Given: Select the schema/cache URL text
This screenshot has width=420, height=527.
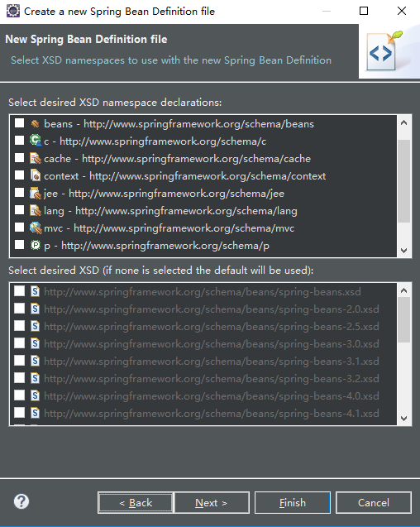Looking at the screenshot, I should [x=196, y=159].
